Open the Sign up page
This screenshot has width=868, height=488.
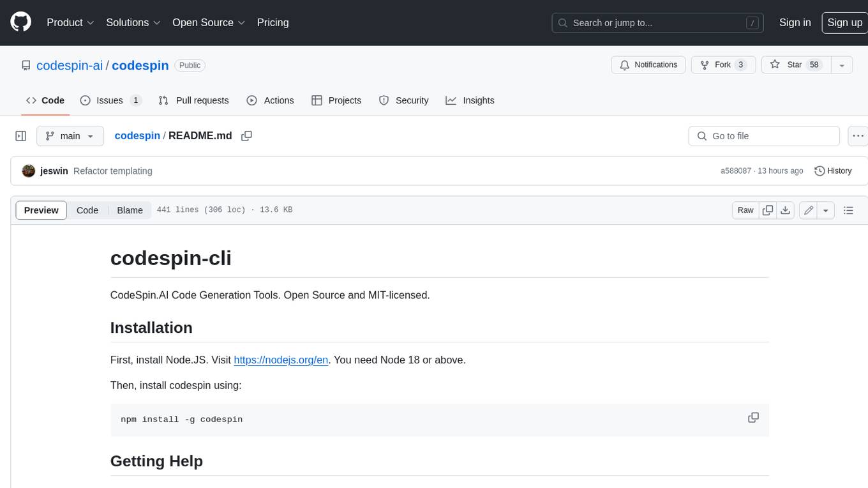point(844,22)
